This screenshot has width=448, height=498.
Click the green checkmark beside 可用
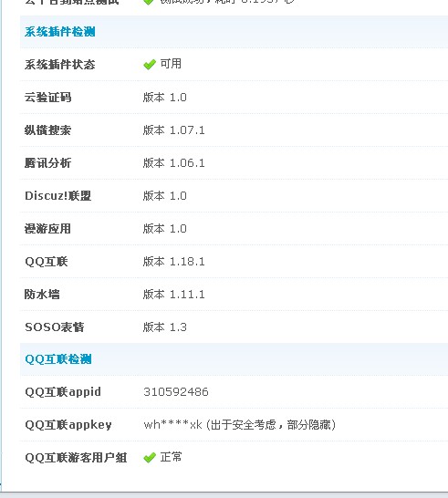click(150, 65)
